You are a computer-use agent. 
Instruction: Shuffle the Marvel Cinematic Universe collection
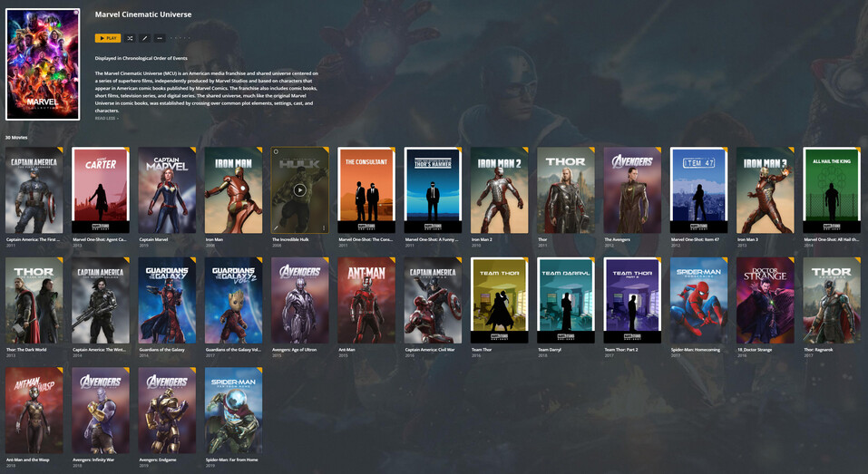pyautogui.click(x=130, y=38)
